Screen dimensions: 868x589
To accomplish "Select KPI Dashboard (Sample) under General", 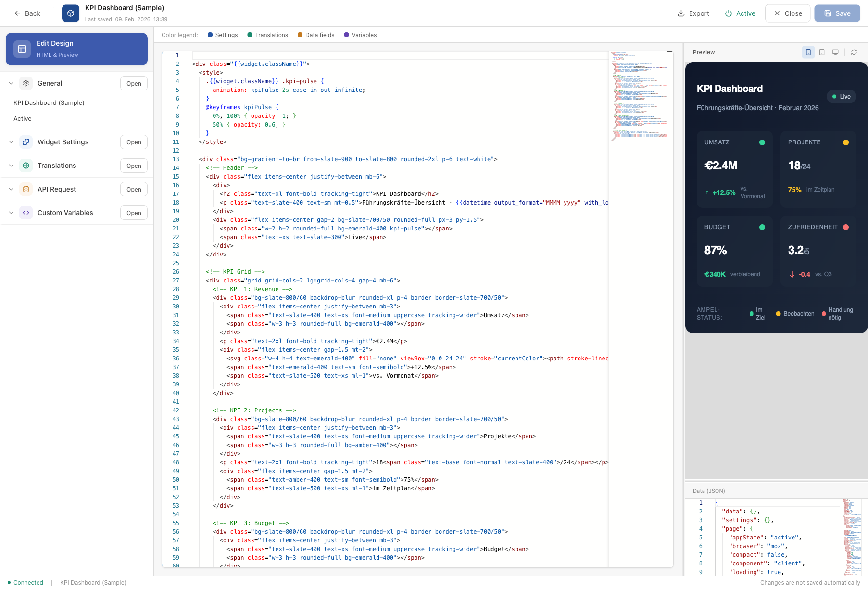I will 48,102.
